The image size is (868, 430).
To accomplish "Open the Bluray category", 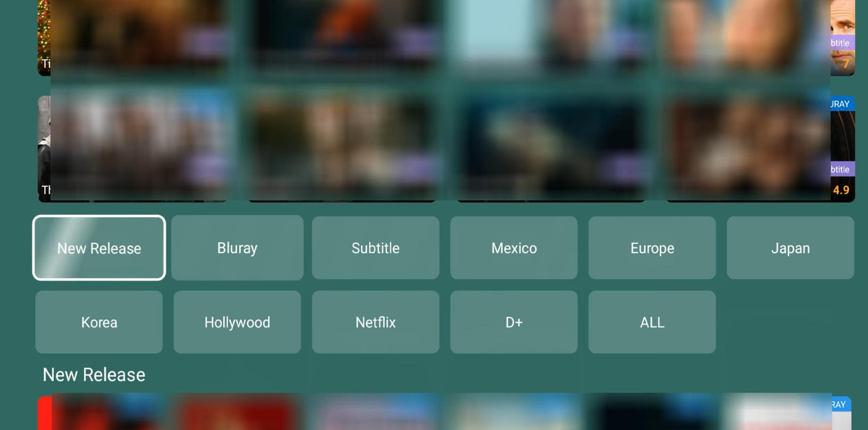I will (x=237, y=248).
